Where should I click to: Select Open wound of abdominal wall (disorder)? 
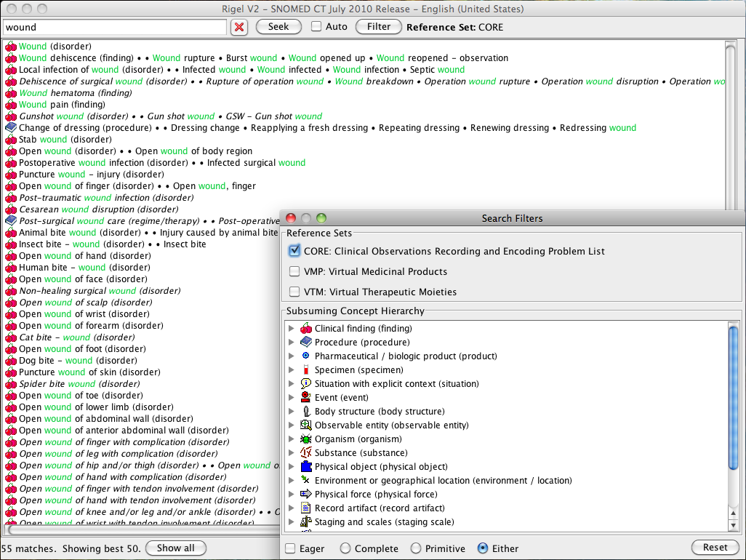point(106,419)
